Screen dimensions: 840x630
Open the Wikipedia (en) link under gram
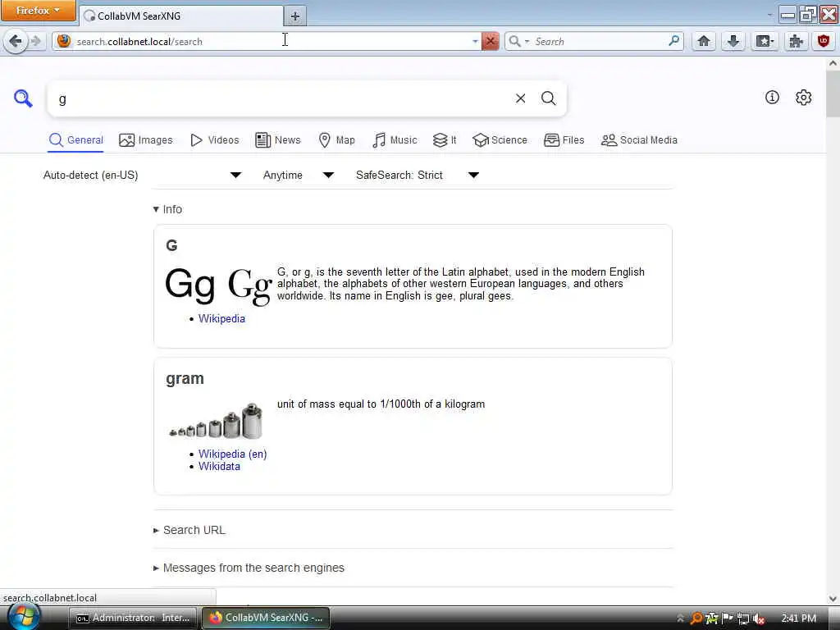click(x=232, y=454)
